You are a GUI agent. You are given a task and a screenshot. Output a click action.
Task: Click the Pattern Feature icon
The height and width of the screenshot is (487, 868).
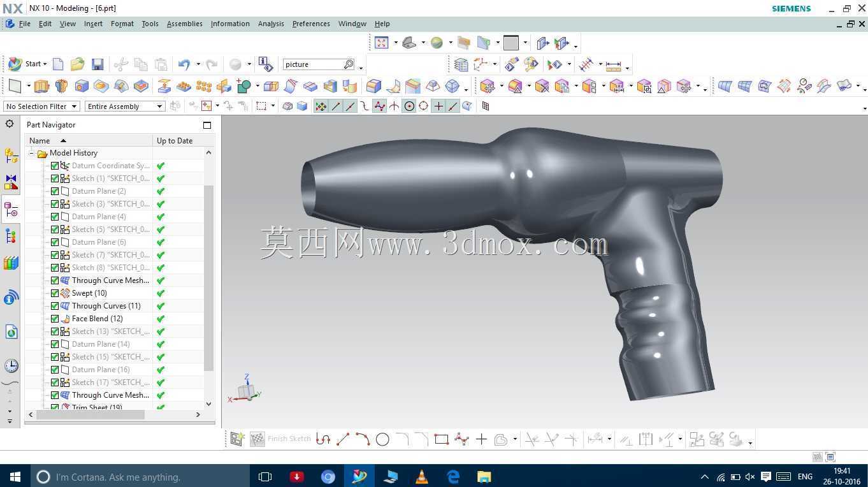[x=203, y=86]
